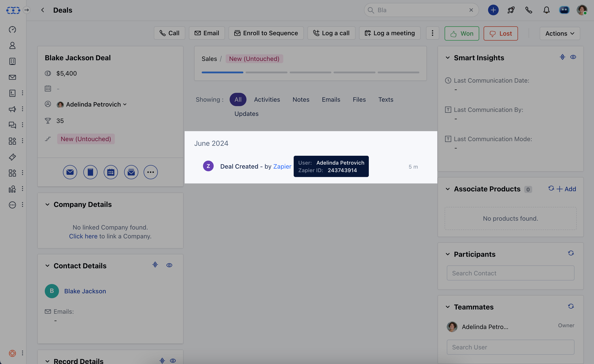Collapse the Participants section
594x364 pixels.
448,254
